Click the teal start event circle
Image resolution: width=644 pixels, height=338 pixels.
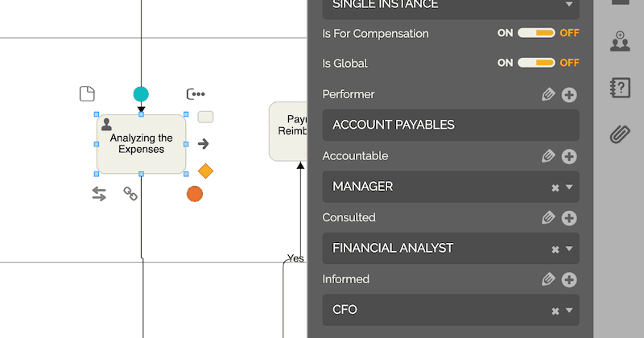(x=141, y=94)
